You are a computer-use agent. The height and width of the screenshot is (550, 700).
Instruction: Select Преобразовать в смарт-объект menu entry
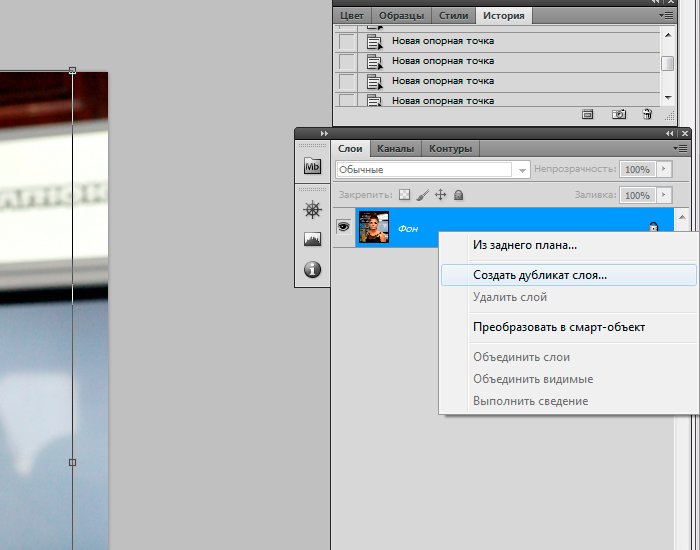point(558,327)
